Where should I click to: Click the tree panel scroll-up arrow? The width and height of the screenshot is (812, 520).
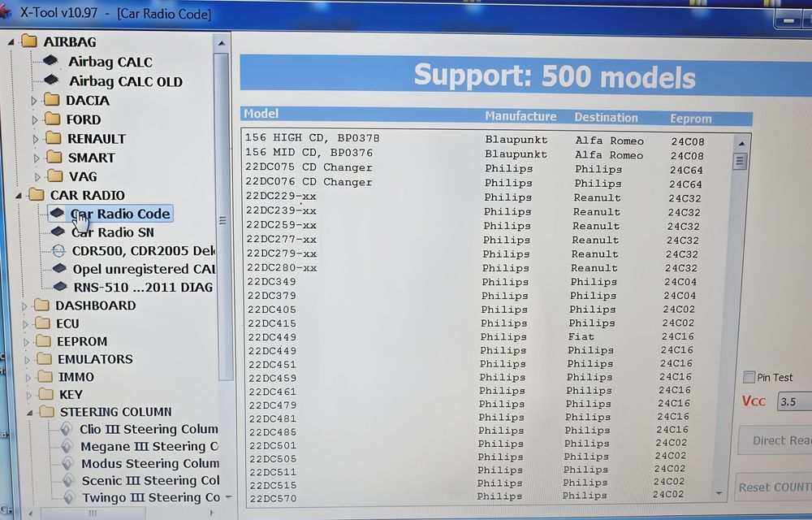tap(222, 44)
